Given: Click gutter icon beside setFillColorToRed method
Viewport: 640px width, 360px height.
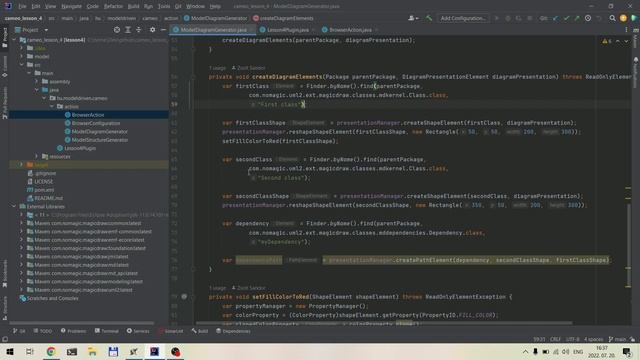Looking at the screenshot, I should pos(184,297).
